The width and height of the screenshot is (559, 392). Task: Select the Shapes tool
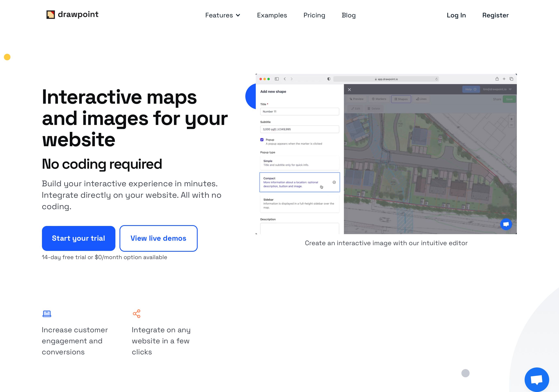(401, 99)
